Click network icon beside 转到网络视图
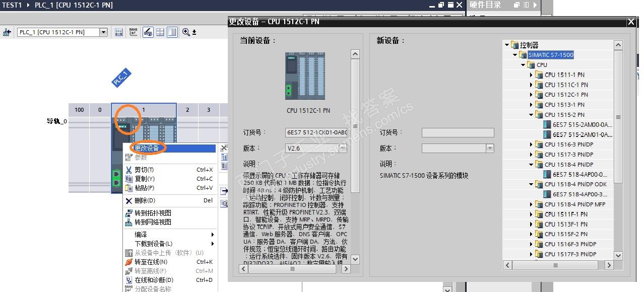 [x=129, y=222]
